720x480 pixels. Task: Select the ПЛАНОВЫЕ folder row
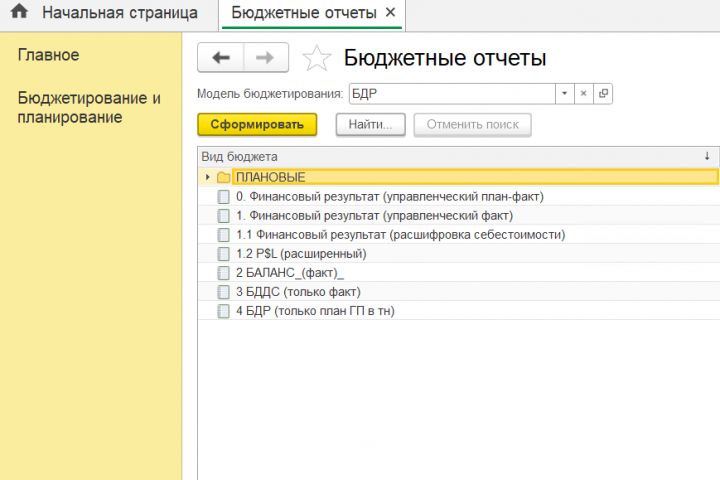point(459,177)
